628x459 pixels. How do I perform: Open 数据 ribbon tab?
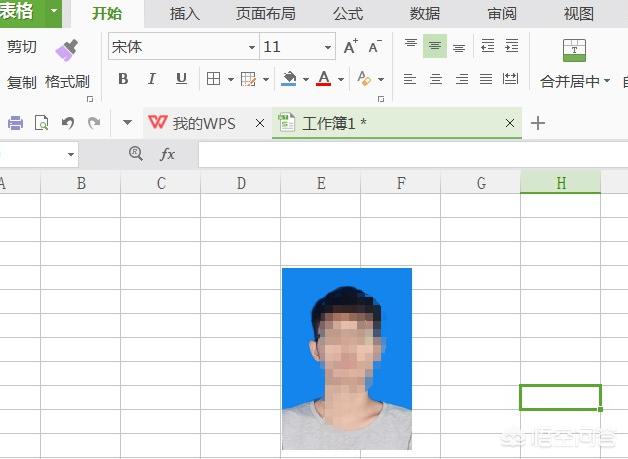pyautogui.click(x=425, y=14)
